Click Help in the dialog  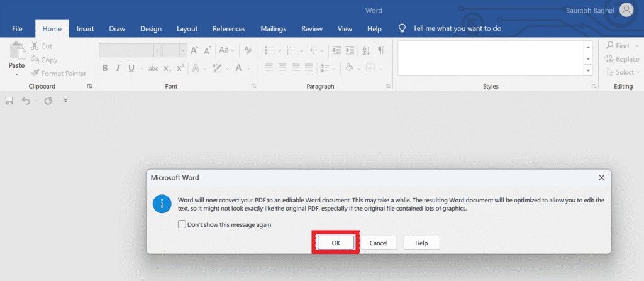(421, 243)
